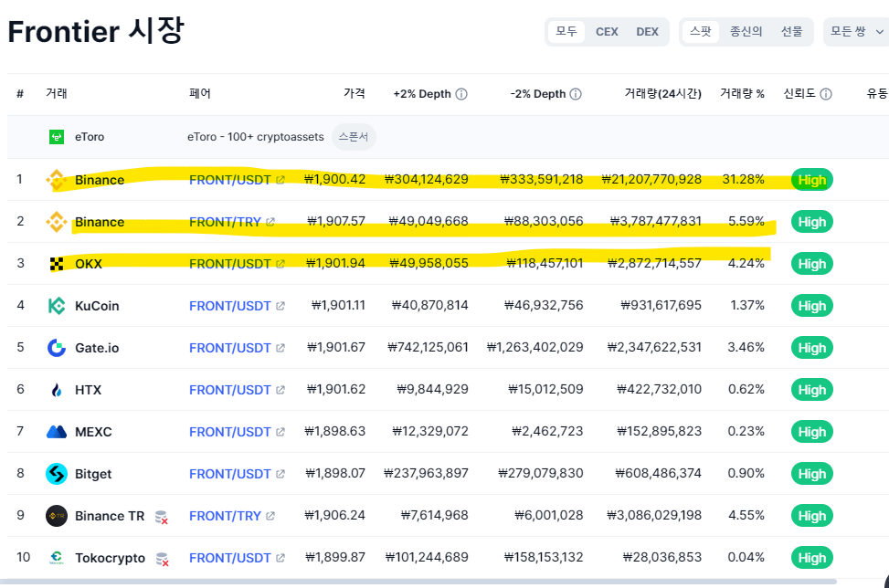The image size is (889, 588).
Task: Click the external link icon in the Gate.io row
Action: [x=280, y=348]
